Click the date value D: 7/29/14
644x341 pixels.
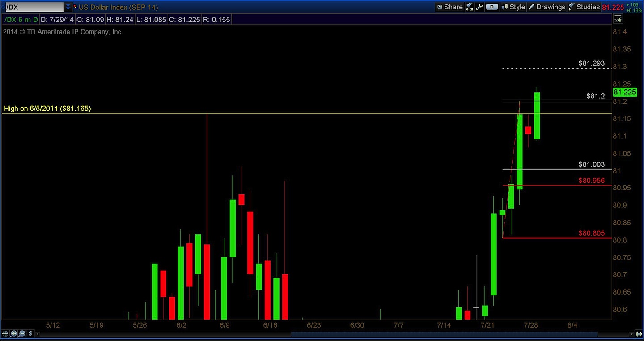[x=58, y=20]
